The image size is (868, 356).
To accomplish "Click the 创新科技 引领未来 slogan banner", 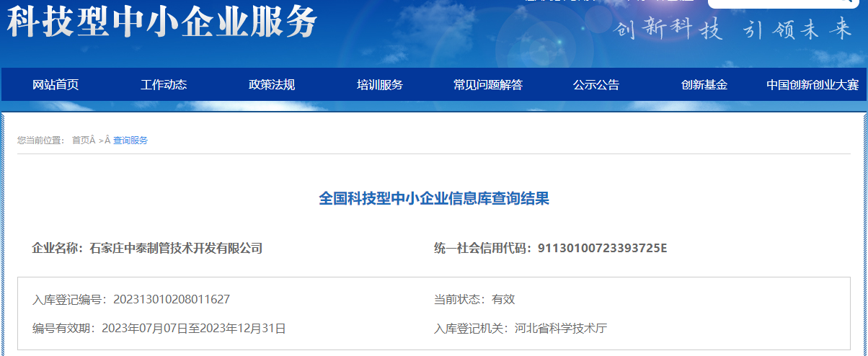I will 732,30.
